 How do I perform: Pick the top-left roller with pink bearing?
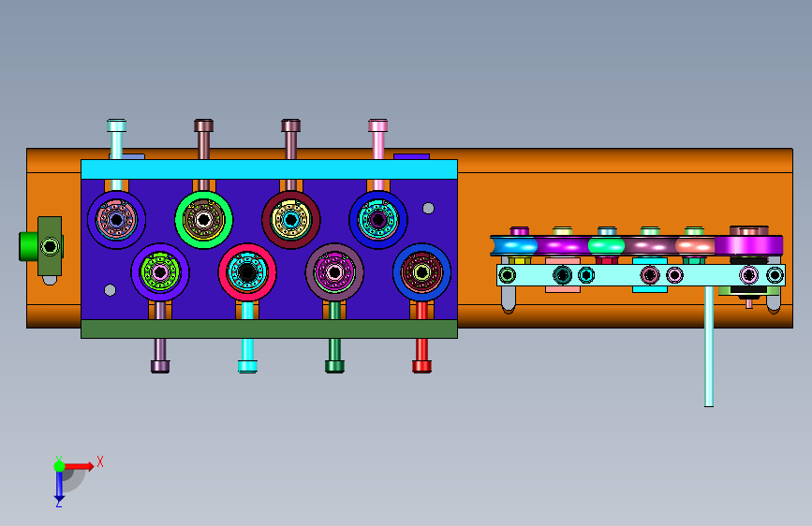[x=116, y=220]
